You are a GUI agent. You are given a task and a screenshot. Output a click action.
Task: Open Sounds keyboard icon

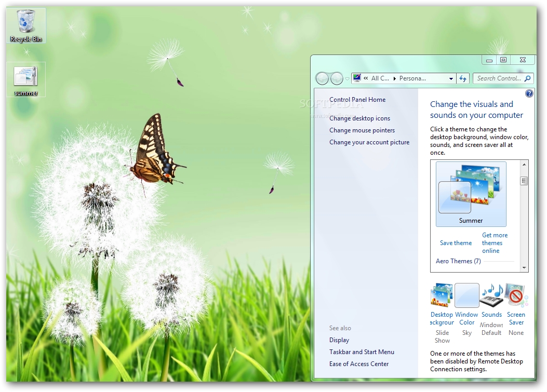tap(491, 295)
